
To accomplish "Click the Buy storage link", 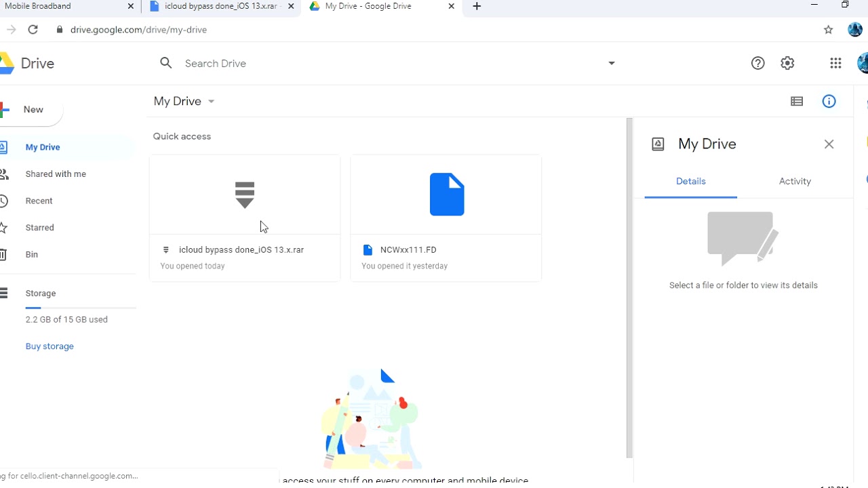I will click(50, 346).
